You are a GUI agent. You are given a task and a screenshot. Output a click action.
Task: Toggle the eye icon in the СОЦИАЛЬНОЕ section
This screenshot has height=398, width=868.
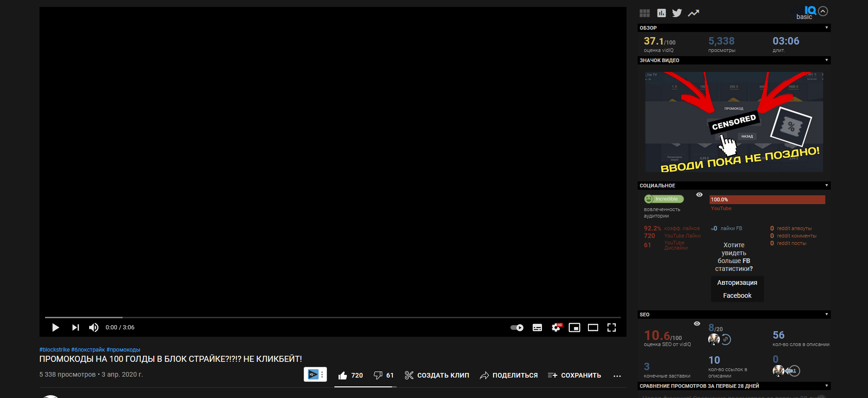[x=699, y=195]
